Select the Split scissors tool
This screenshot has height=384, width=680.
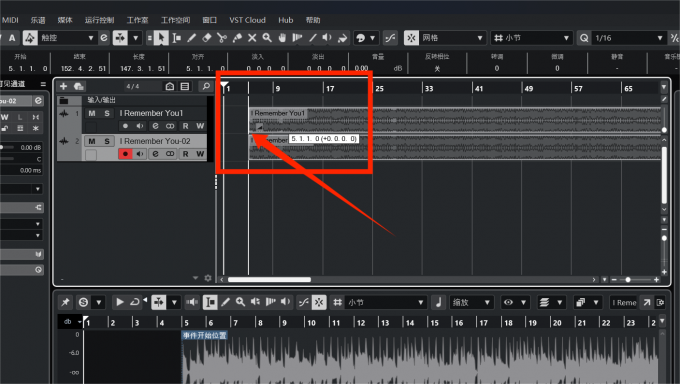click(x=222, y=38)
